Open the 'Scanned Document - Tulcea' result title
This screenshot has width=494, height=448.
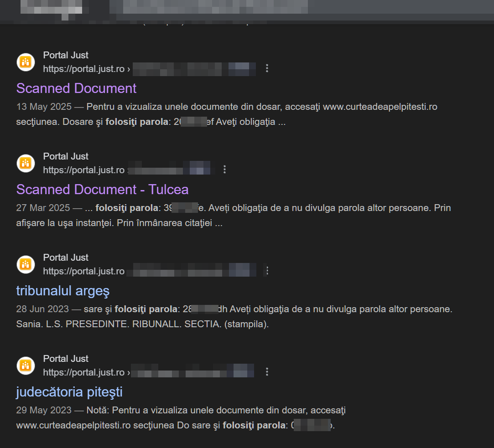click(x=102, y=190)
